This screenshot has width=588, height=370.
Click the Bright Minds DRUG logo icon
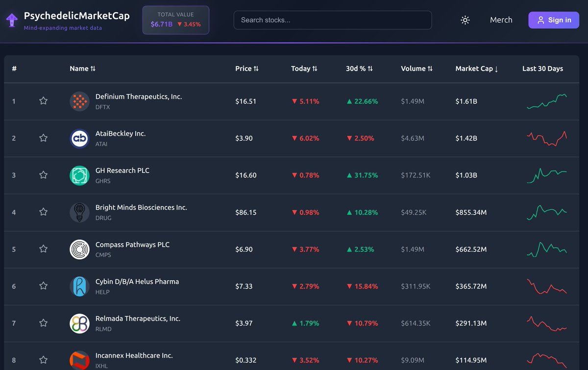[x=79, y=212]
